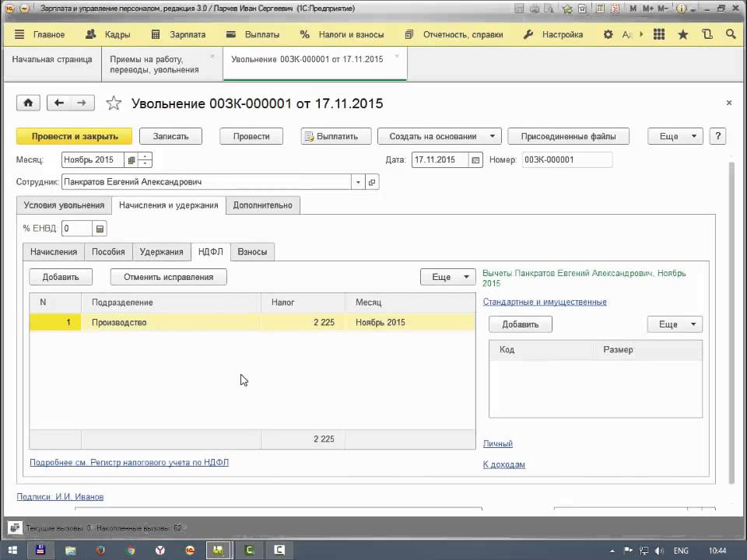This screenshot has height=560, width=747.
Task: Open the functions grid menu icon
Action: tap(659, 34)
